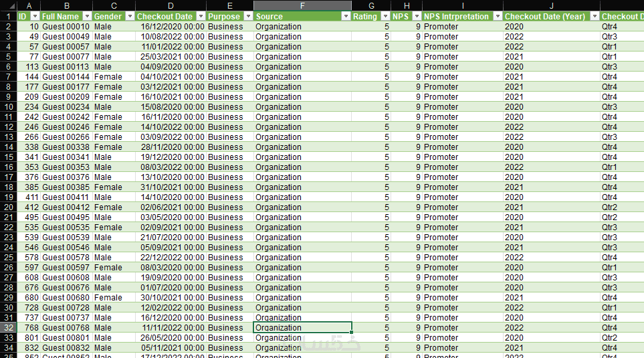This screenshot has height=358, width=644.
Task: Click cell Guest 00144
Action: pyautogui.click(x=66, y=77)
